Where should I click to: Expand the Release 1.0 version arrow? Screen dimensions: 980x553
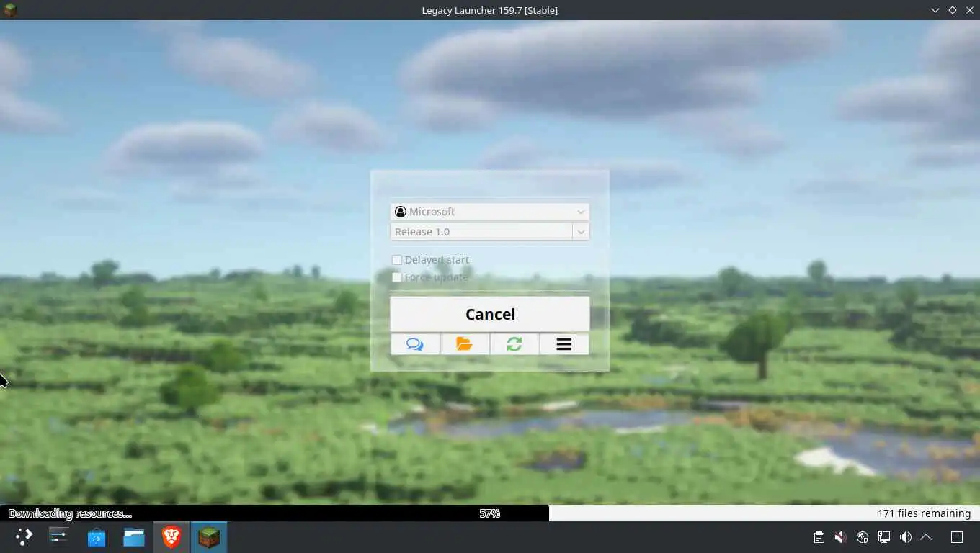tap(581, 232)
